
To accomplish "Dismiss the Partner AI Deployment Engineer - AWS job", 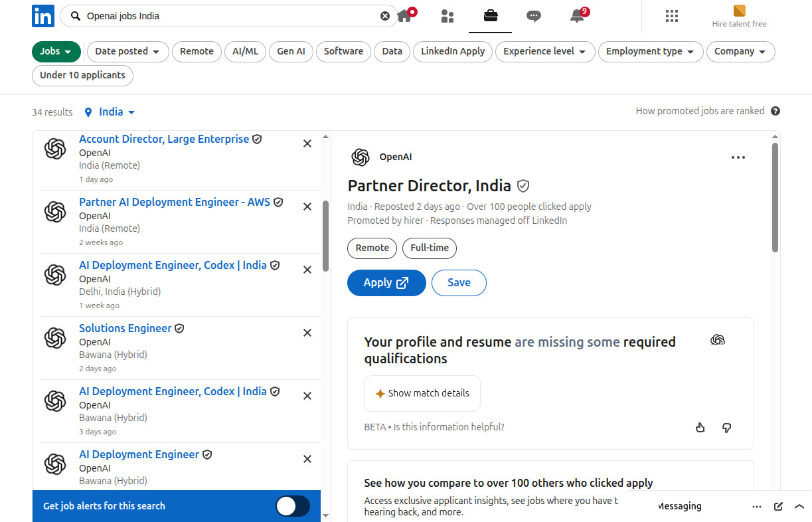I will tap(307, 207).
